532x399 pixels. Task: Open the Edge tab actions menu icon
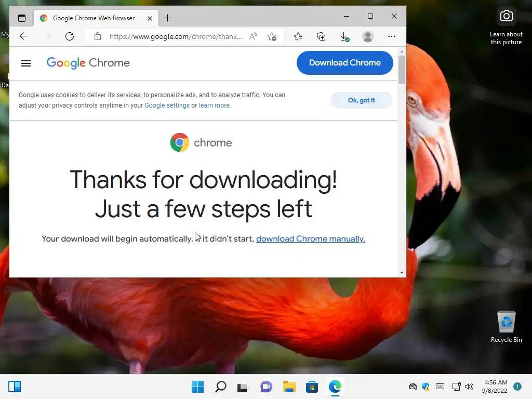click(22, 18)
